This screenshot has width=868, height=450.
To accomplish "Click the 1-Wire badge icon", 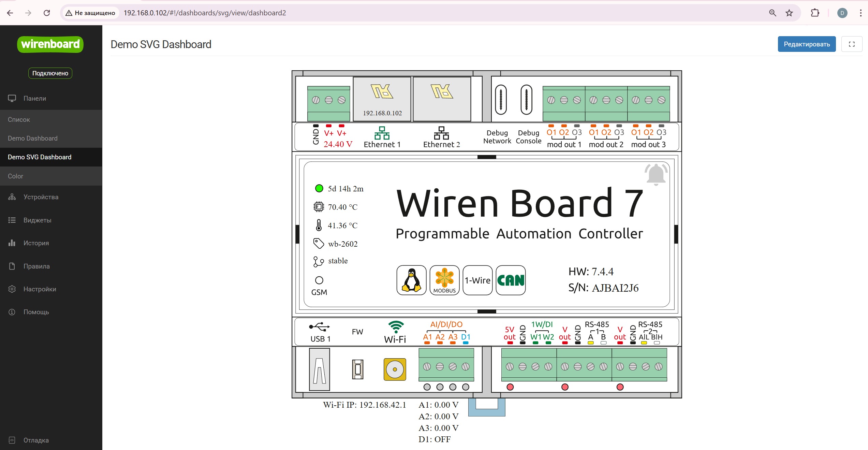I will [x=477, y=280].
